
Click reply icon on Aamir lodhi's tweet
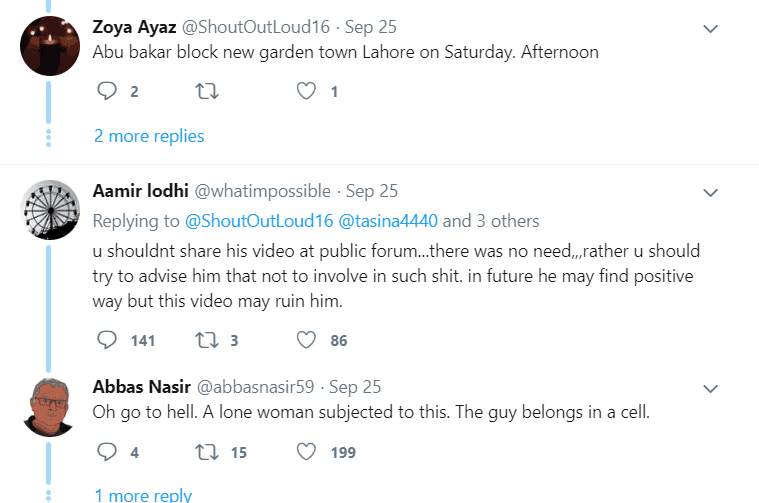107,341
